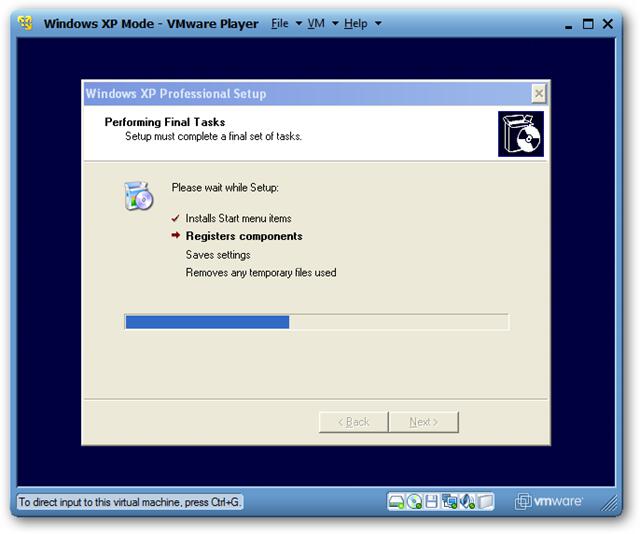Screen dimensions: 640x534
Task: Click the VMware Player title bar icon
Action: pos(25,23)
